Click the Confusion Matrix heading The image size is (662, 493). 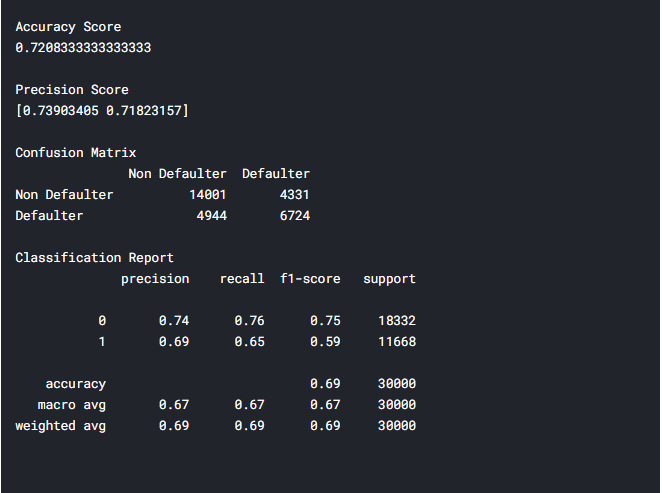coord(76,153)
